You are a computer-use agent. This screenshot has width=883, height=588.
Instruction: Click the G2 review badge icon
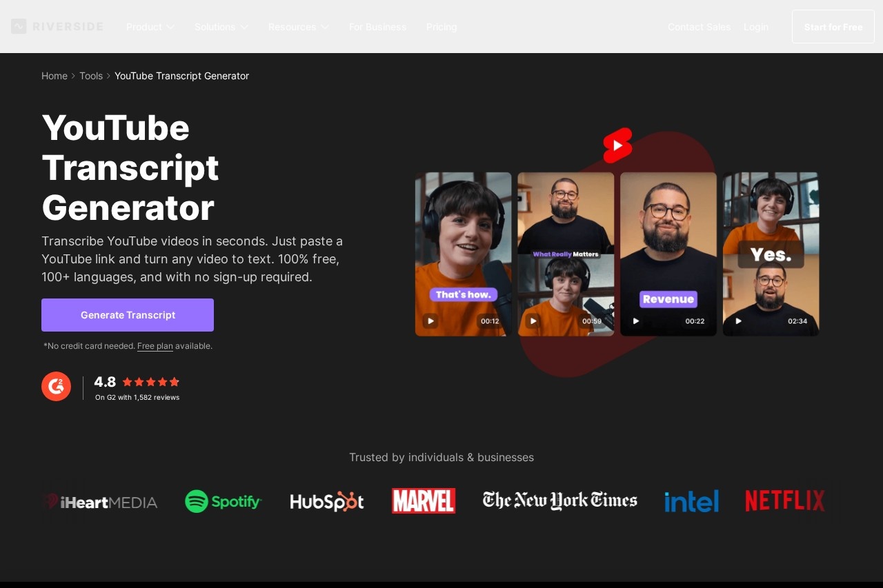pyautogui.click(x=56, y=386)
